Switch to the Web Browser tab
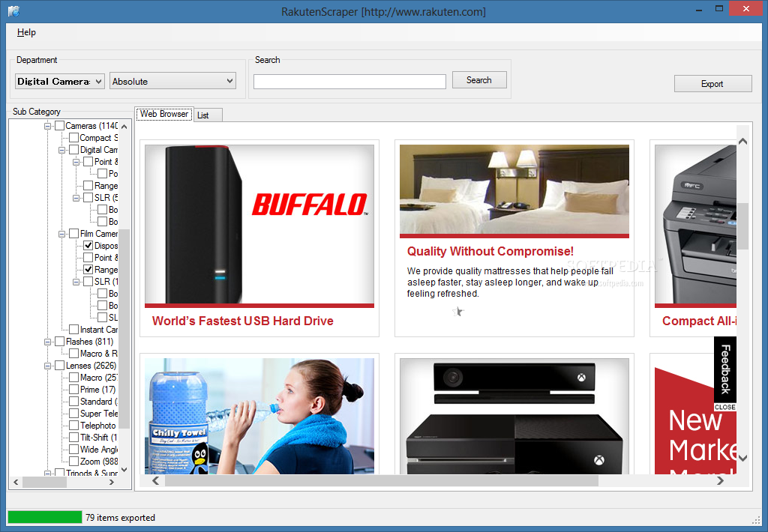Image resolution: width=768 pixels, height=532 pixels. (x=164, y=114)
